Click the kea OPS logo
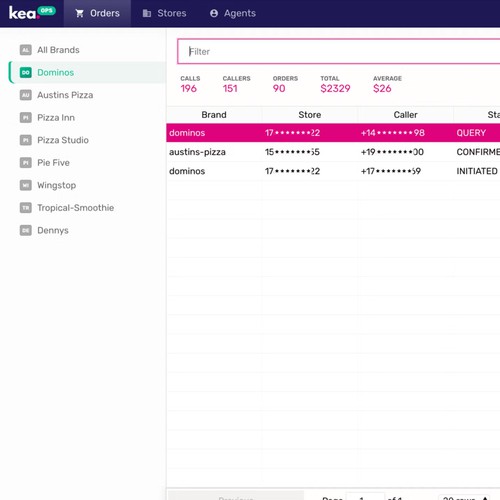This screenshot has height=500, width=500. click(x=32, y=13)
